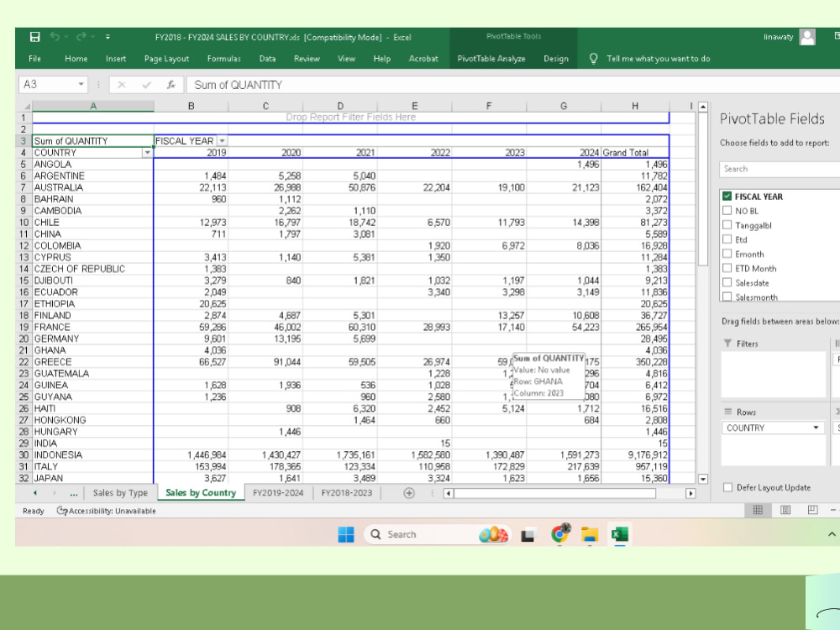This screenshot has width=840, height=630.
Task: Click the Tell me lightbulb icon
Action: click(593, 59)
